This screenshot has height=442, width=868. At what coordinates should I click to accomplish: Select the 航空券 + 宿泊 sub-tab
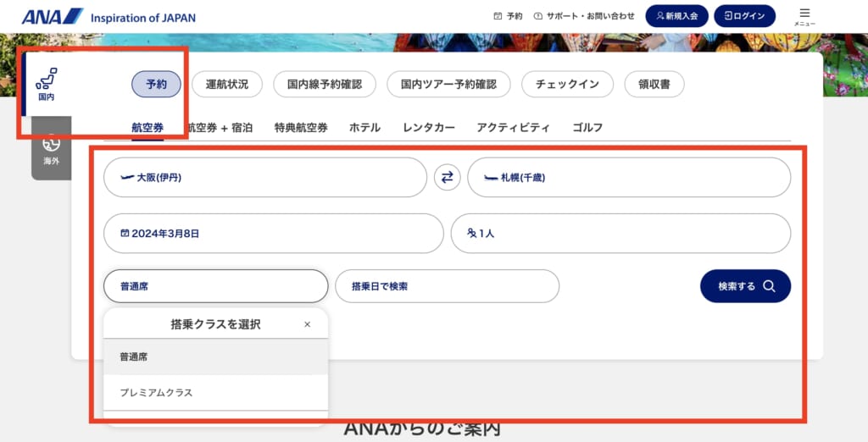tap(219, 127)
